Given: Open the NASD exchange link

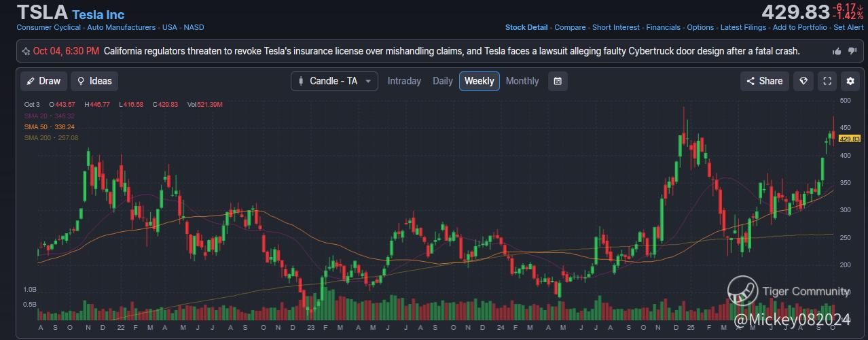Looking at the screenshot, I should point(194,27).
